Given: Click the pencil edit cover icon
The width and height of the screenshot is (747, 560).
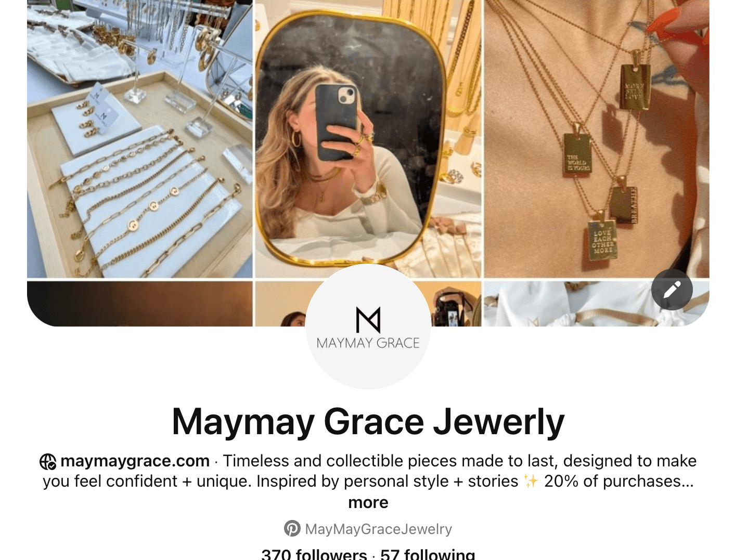Looking at the screenshot, I should [x=672, y=290].
